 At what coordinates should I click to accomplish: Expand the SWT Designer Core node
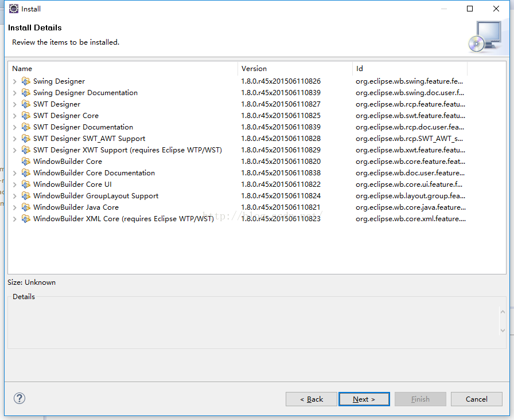(x=14, y=116)
